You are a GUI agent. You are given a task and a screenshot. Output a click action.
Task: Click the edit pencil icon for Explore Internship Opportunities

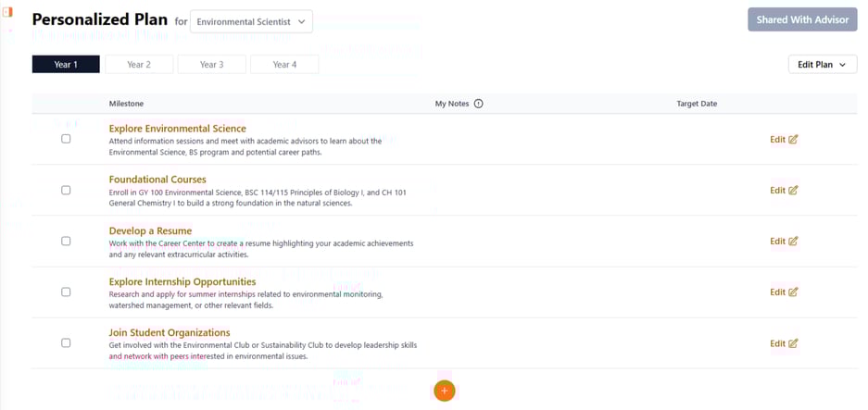coord(793,292)
